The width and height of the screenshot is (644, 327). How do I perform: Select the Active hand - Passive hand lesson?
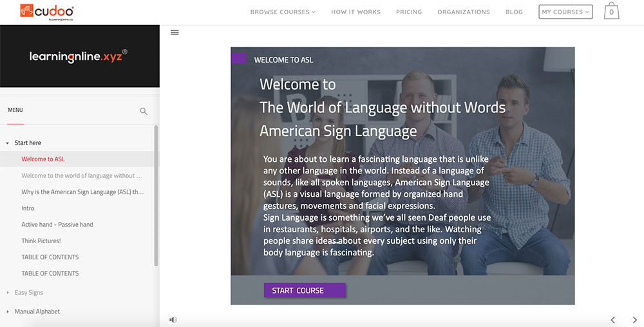click(x=57, y=224)
